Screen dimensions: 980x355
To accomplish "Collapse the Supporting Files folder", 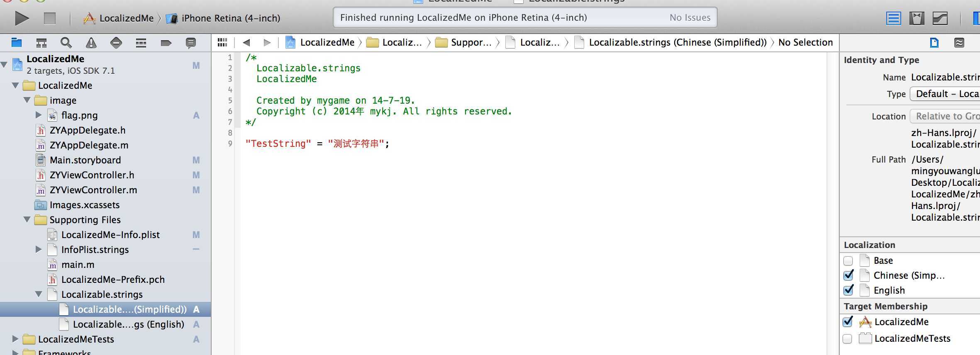I will tap(27, 219).
